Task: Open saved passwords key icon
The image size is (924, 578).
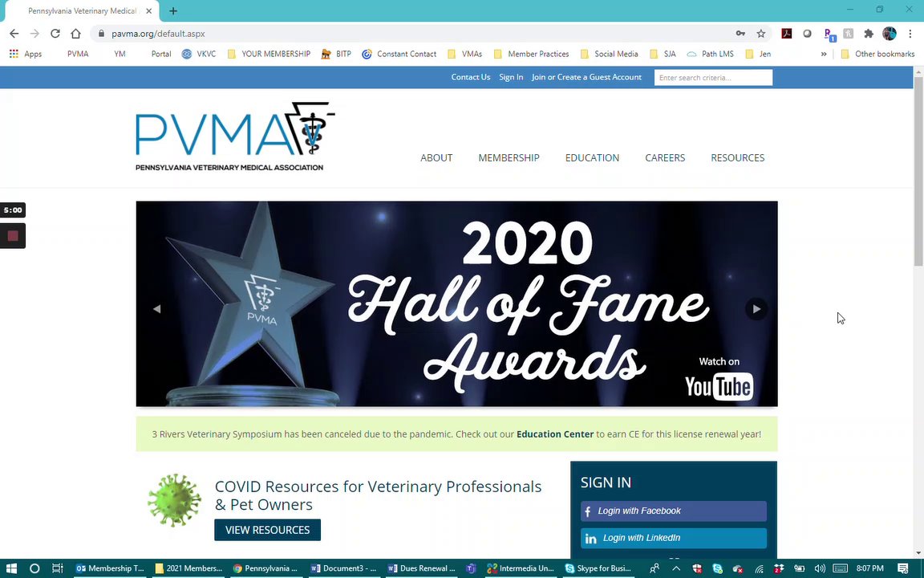Action: pos(741,34)
